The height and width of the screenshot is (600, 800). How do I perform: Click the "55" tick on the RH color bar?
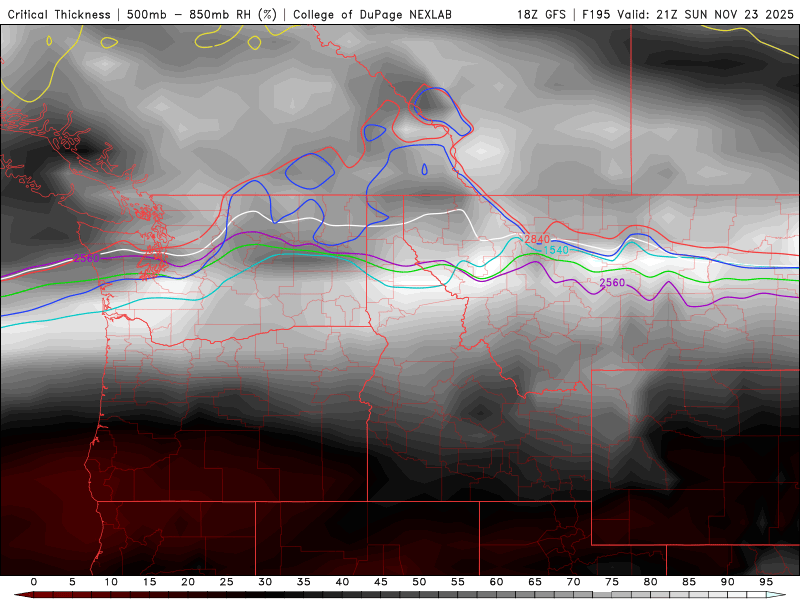(x=458, y=582)
